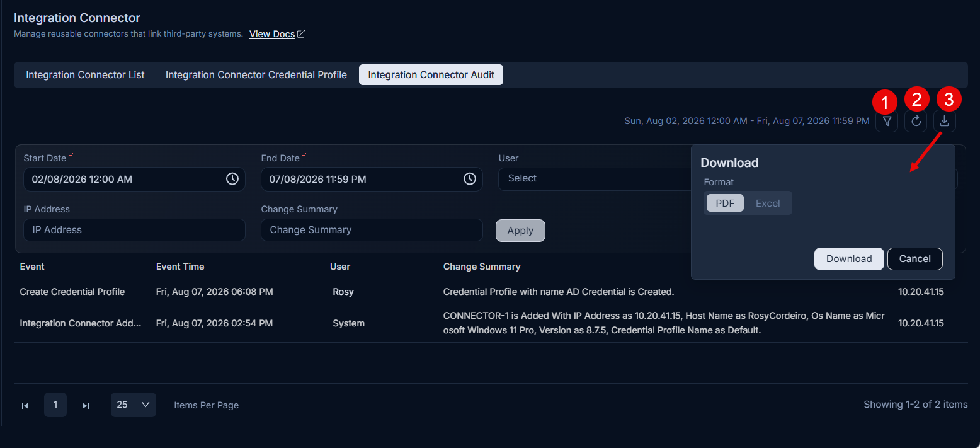Select page 1 in pagination
The image size is (980, 448).
pyautogui.click(x=55, y=405)
